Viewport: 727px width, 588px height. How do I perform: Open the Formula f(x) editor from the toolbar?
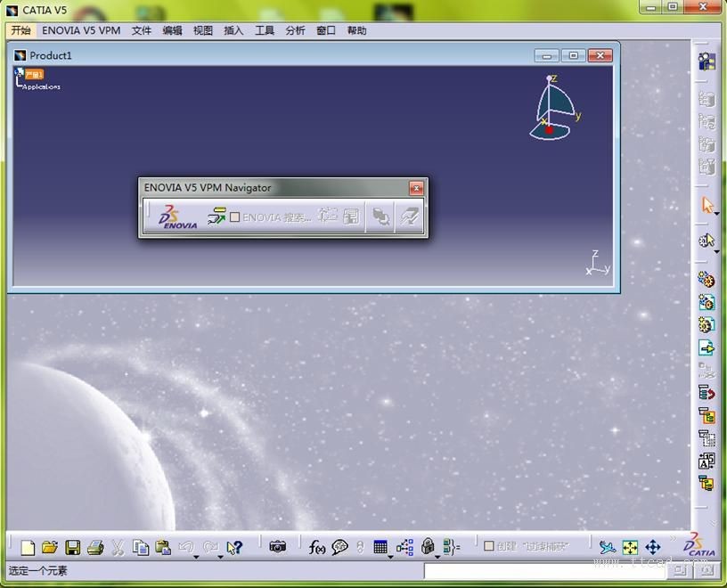(317, 547)
